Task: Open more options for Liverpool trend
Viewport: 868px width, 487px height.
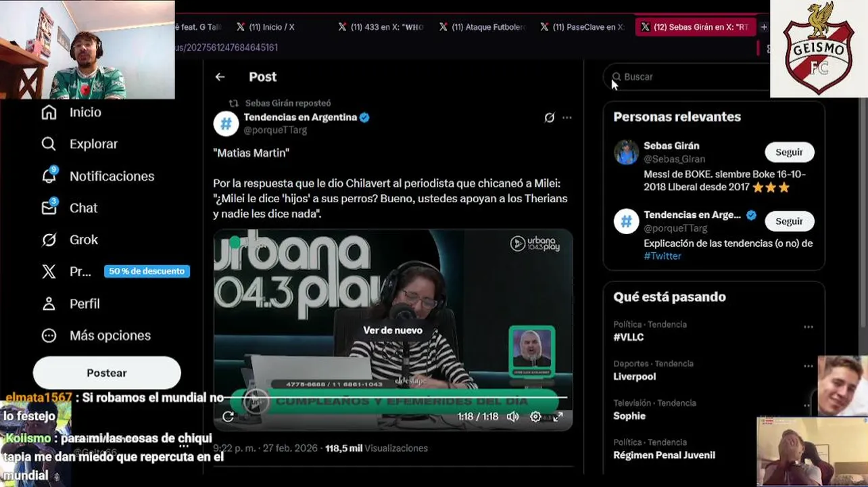Action: [x=809, y=366]
